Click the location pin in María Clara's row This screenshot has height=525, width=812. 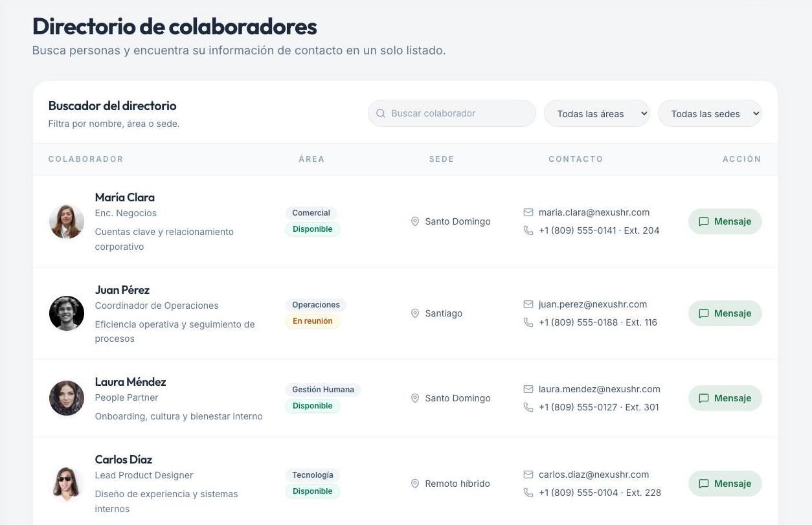tap(415, 221)
